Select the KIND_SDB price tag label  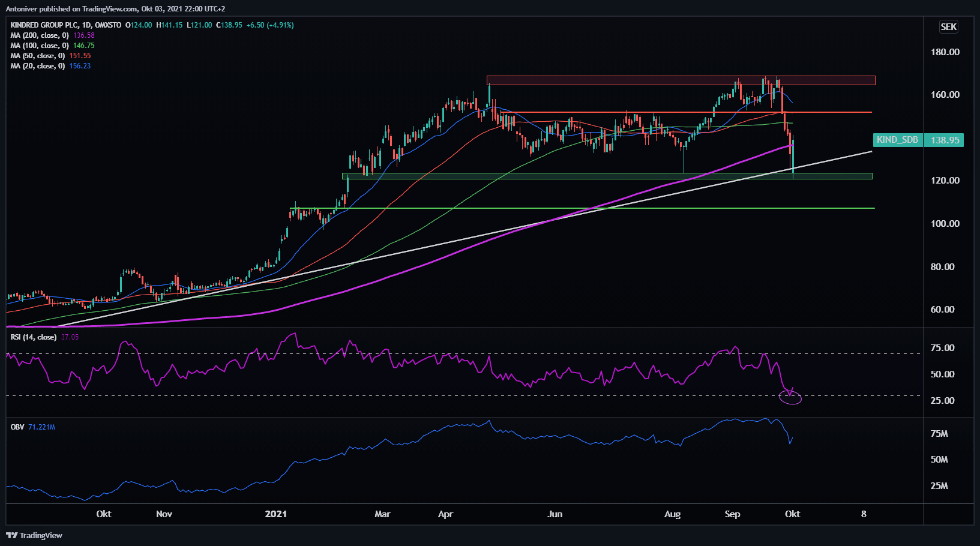(897, 140)
